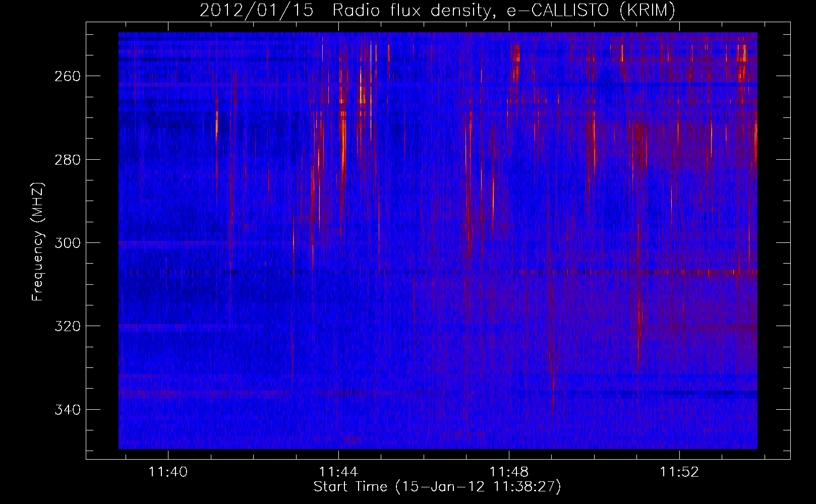Click the 11:52 time tick label

pyautogui.click(x=680, y=472)
